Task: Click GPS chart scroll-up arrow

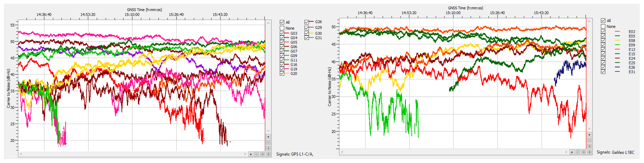Action: click(268, 23)
